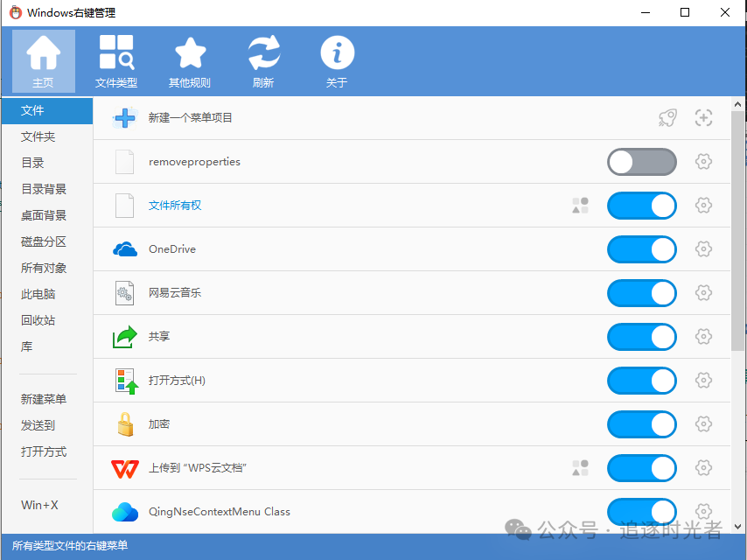747x560 pixels.
Task: Disable the 文件所有权 toggle
Action: (642, 206)
